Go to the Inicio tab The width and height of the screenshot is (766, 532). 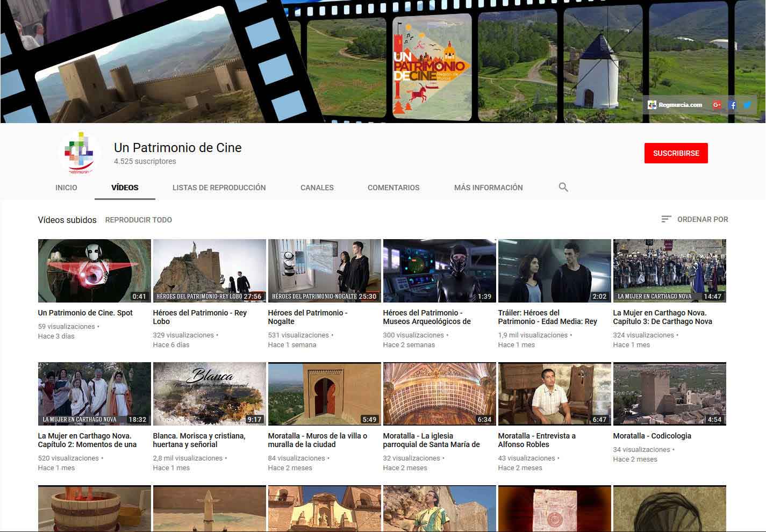click(x=66, y=188)
